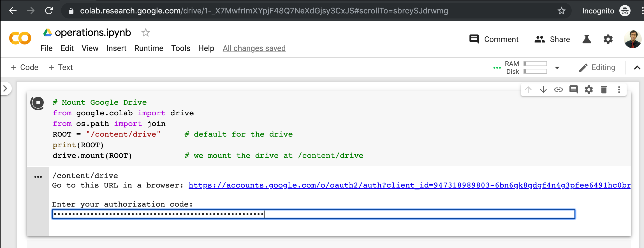The height and width of the screenshot is (248, 644).
Task: Open the Edit menu
Action: (67, 48)
